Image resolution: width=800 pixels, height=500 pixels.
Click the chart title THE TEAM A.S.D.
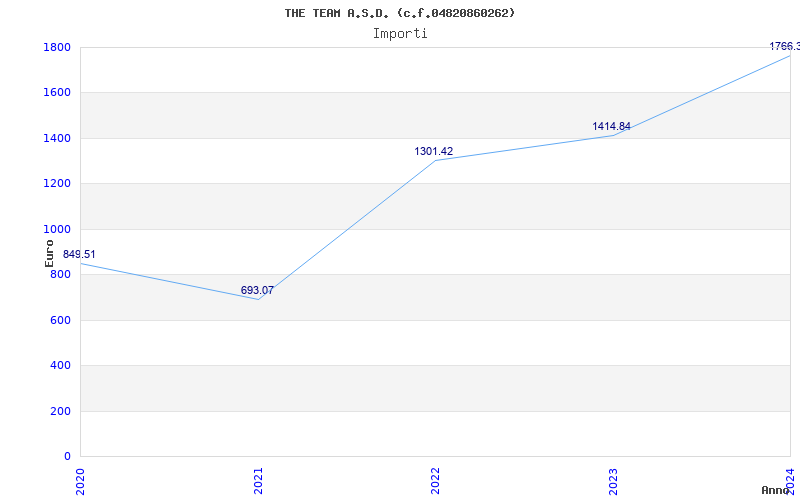pyautogui.click(x=400, y=13)
